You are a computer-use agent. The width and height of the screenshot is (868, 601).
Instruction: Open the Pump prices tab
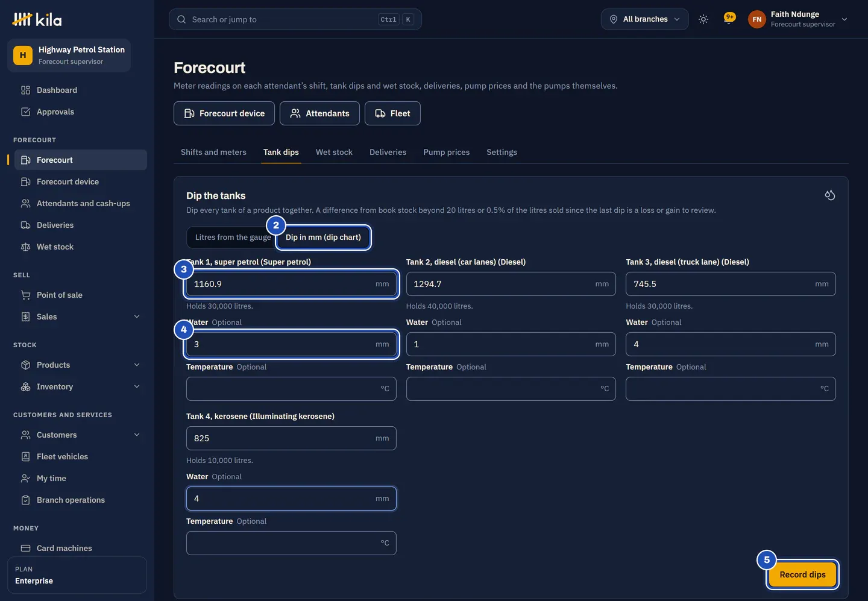click(x=447, y=153)
